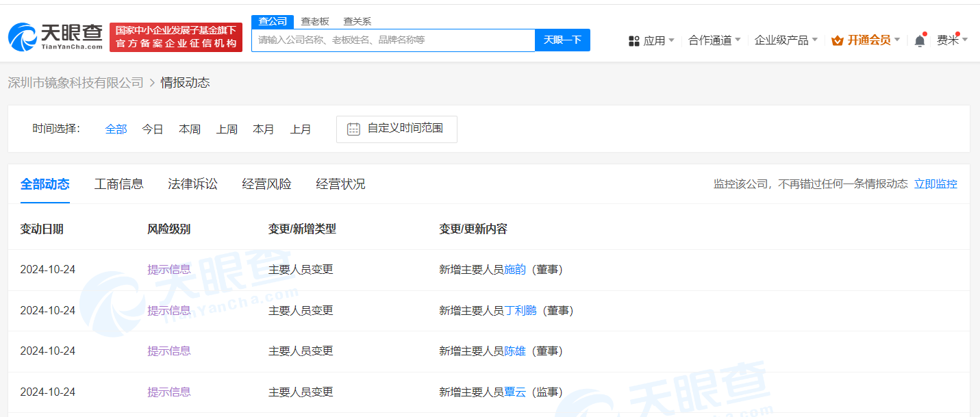Switch to the 查老板 search tab
The width and height of the screenshot is (980, 417).
pos(315,22)
